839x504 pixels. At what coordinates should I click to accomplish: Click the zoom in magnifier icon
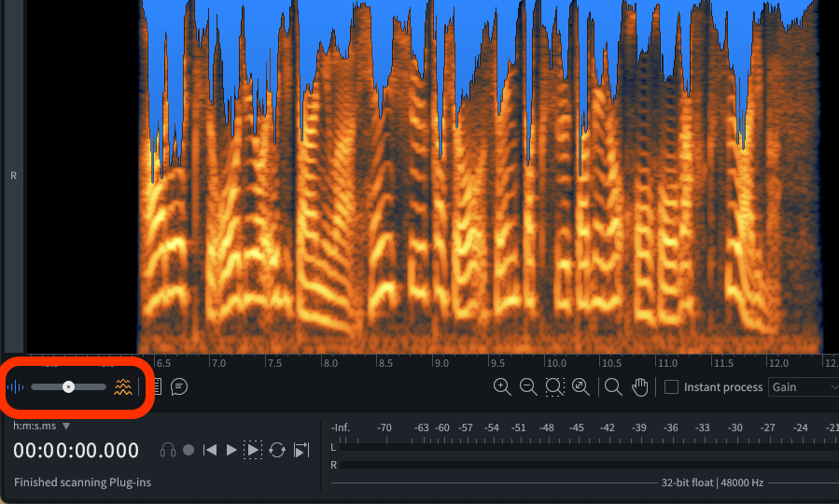tap(502, 386)
